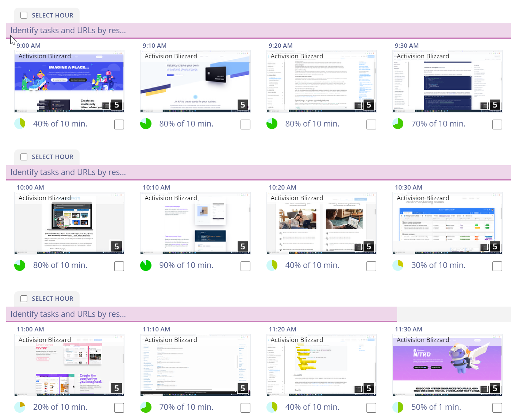Viewport: 511px width, 420px height.
Task: Check the Select Hour box for the 10 AM row
Action: coord(24,157)
